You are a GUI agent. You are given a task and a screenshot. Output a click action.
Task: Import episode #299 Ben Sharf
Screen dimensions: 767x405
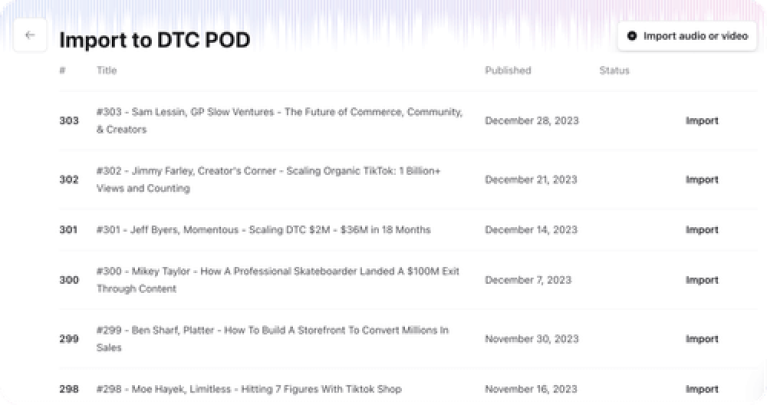[701, 339]
